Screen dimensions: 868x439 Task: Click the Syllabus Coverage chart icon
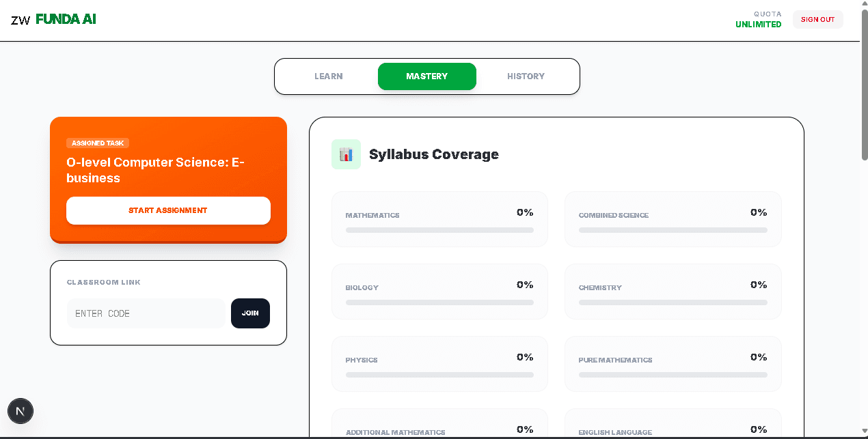pyautogui.click(x=346, y=154)
